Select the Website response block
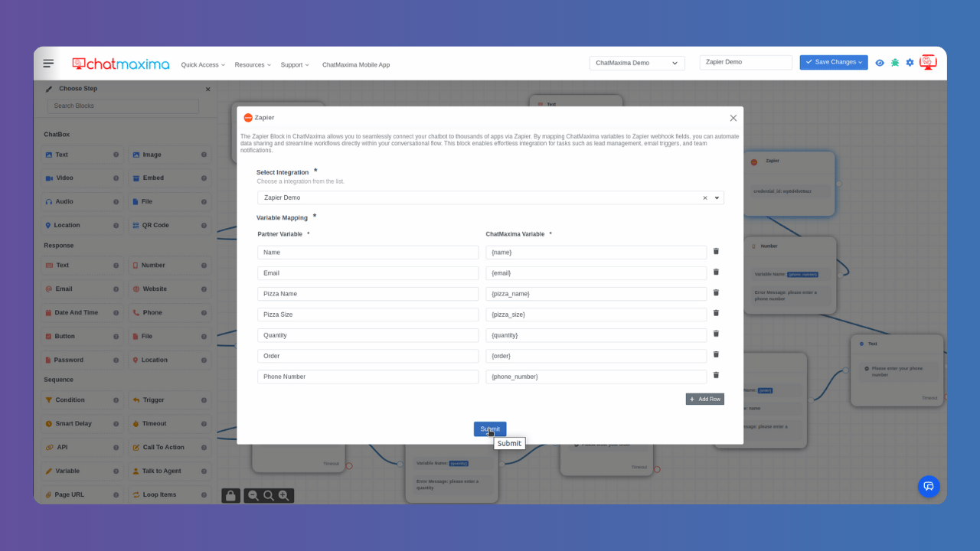Image resolution: width=980 pixels, height=551 pixels. pos(169,289)
